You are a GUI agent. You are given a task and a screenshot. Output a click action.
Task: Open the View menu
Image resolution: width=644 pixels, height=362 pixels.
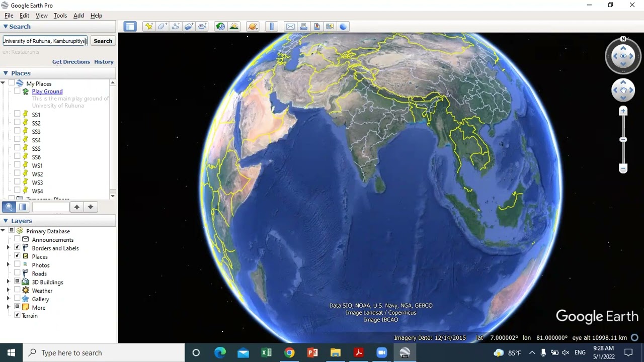point(41,16)
